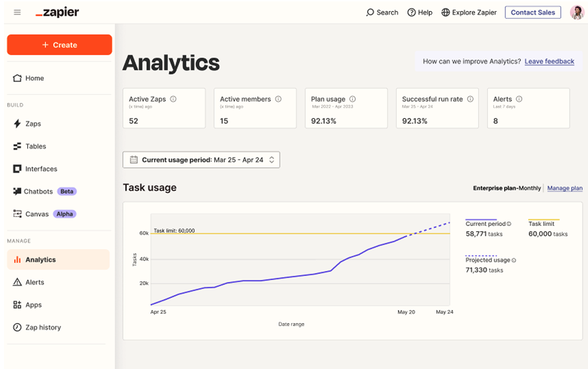588x369 pixels.
Task: Click the Apr 25 axis label
Action: coord(158,312)
